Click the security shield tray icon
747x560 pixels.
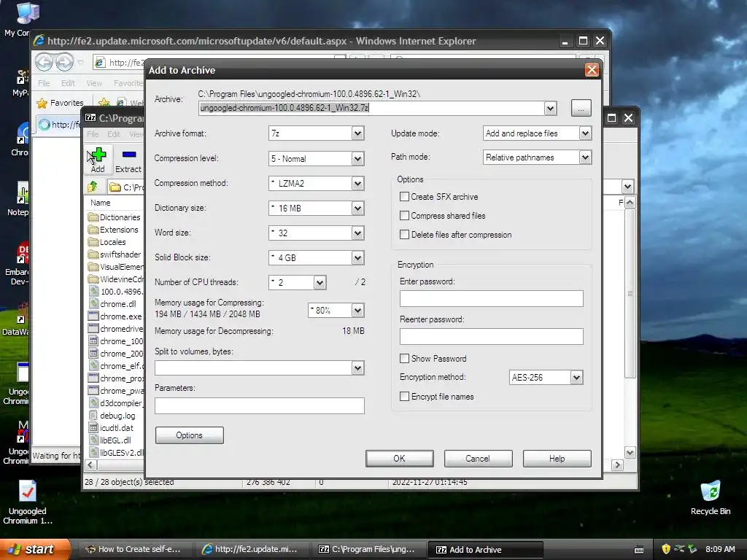click(x=666, y=549)
